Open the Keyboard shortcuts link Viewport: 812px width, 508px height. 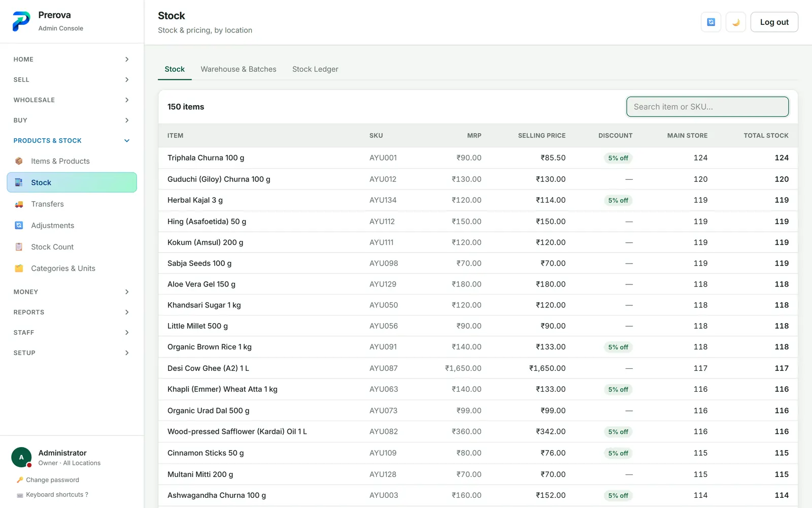(x=57, y=495)
